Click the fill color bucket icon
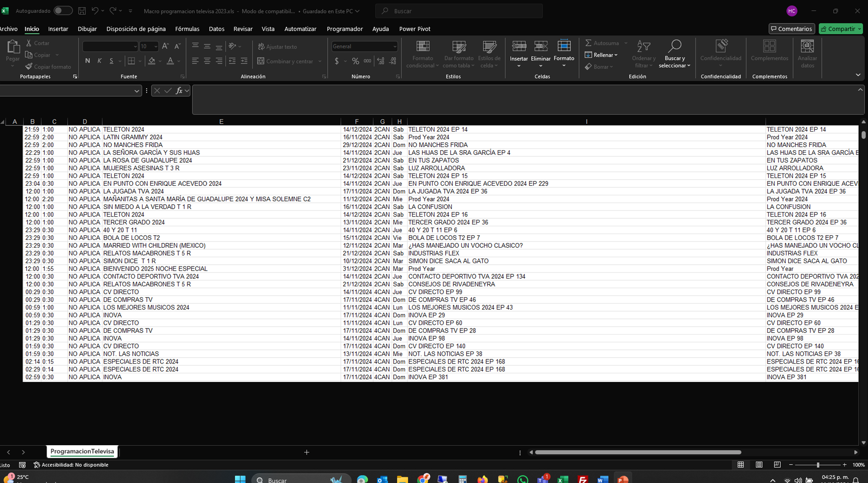The width and height of the screenshot is (868, 483). pos(151,61)
